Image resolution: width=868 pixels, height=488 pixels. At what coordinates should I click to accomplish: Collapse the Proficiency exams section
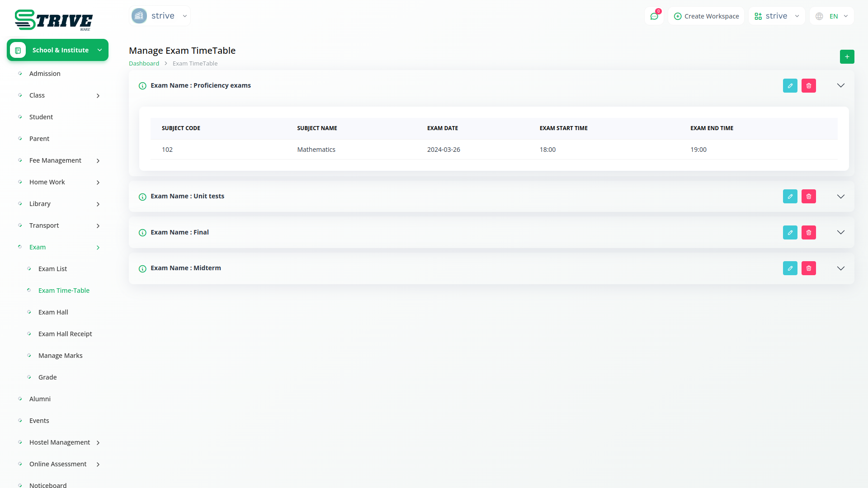pyautogui.click(x=840, y=85)
